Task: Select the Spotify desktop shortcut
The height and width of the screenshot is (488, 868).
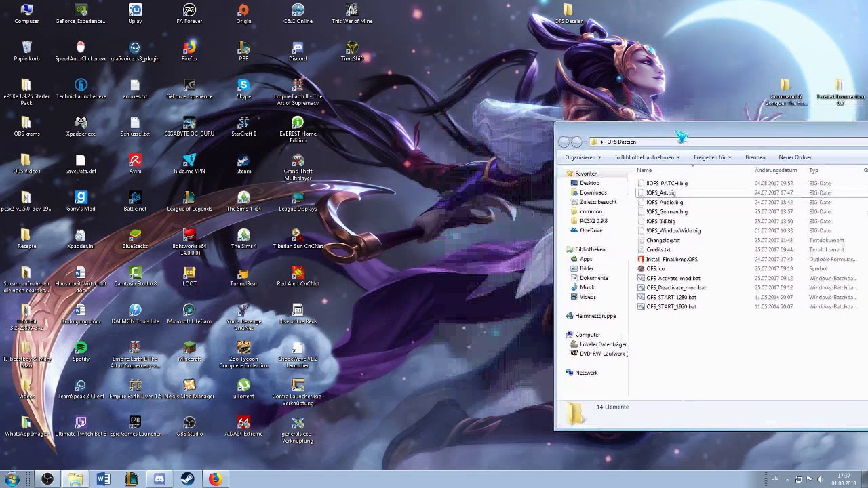Action: point(81,351)
